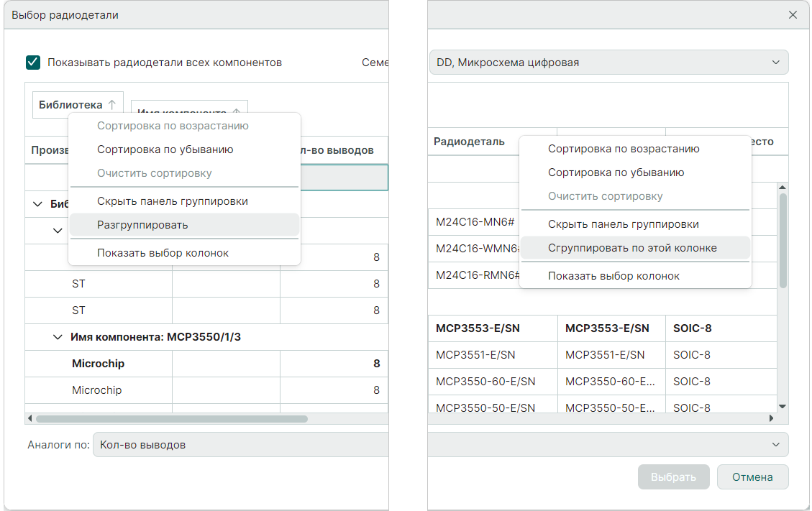Click scroll-right arrow of right table
Image resolution: width=812 pixels, height=511 pixels.
click(x=772, y=418)
